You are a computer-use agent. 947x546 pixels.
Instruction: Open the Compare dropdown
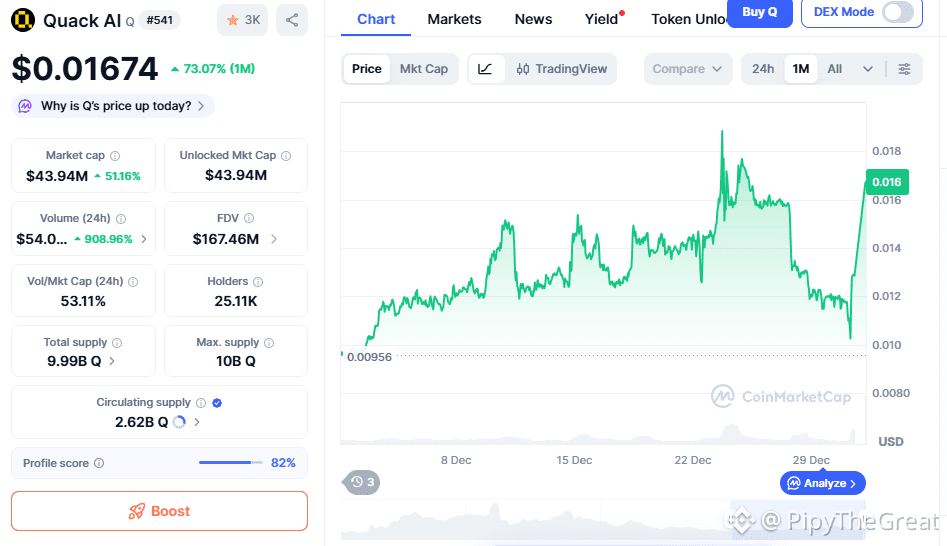pyautogui.click(x=687, y=69)
